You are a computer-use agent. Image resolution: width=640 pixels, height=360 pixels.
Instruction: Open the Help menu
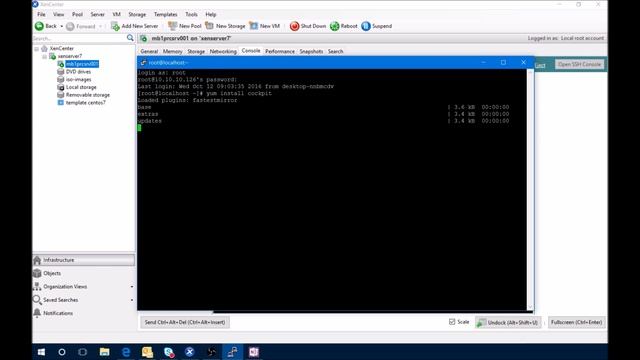211,14
